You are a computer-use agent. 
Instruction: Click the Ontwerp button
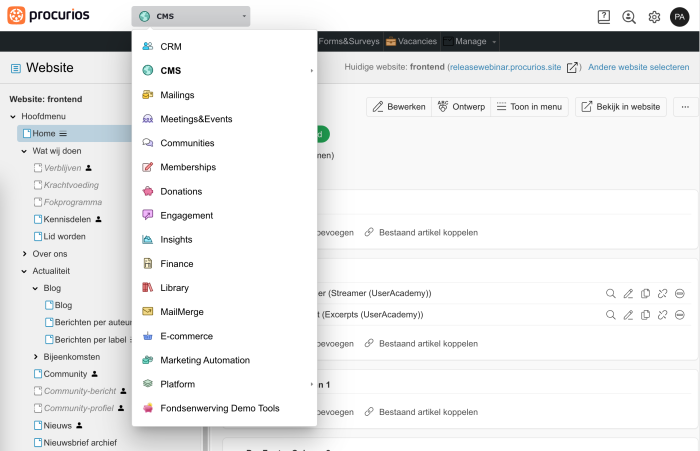(461, 107)
